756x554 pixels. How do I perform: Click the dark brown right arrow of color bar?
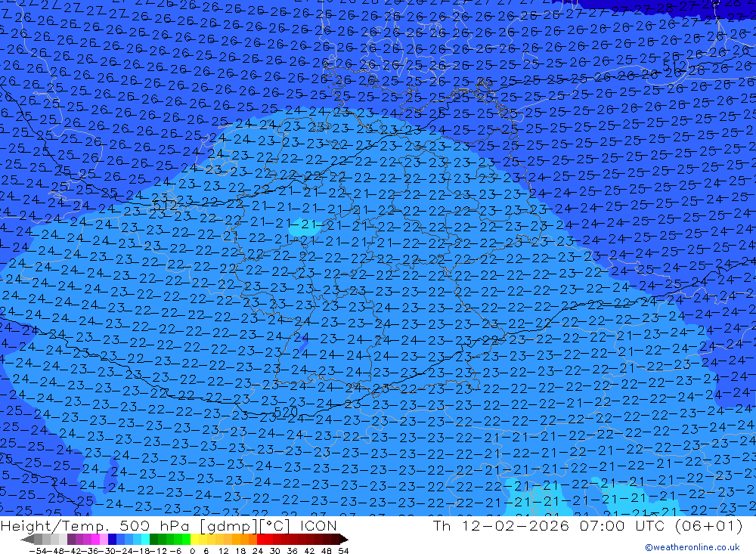(344, 539)
